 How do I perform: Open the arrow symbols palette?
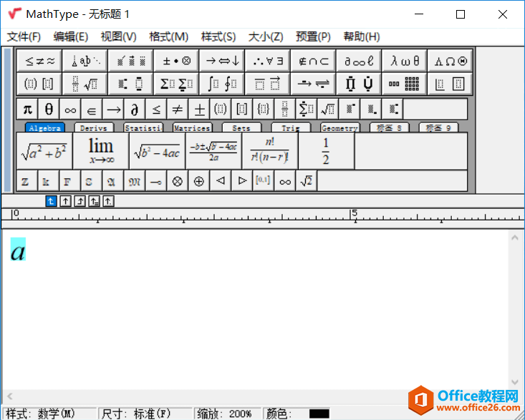(222, 61)
